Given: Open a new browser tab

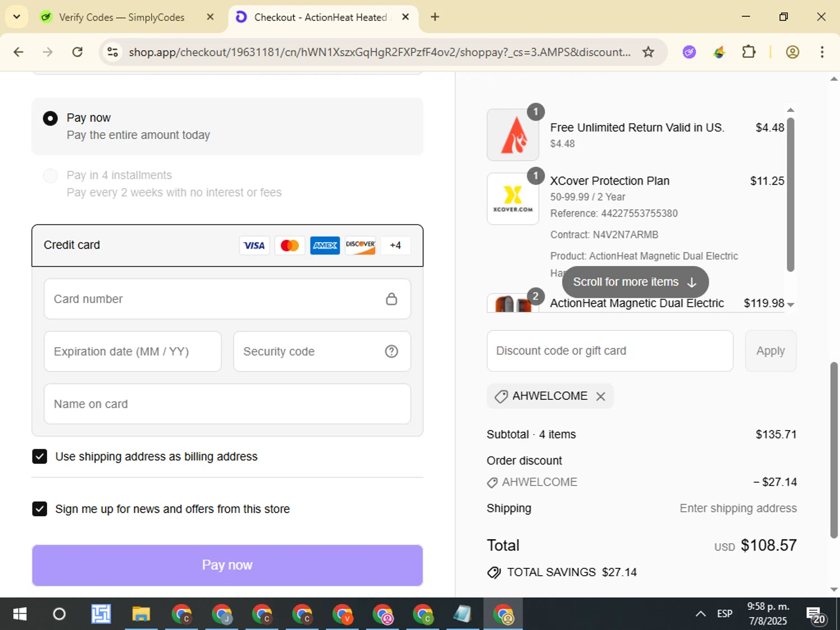Looking at the screenshot, I should (435, 17).
